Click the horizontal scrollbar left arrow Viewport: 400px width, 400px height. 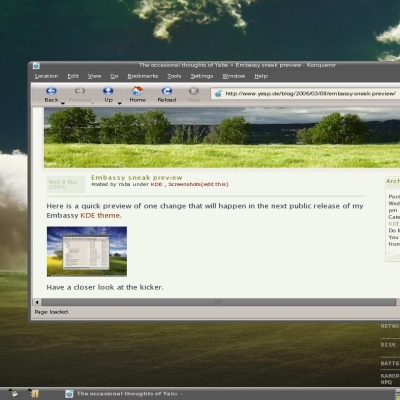[x=37, y=302]
